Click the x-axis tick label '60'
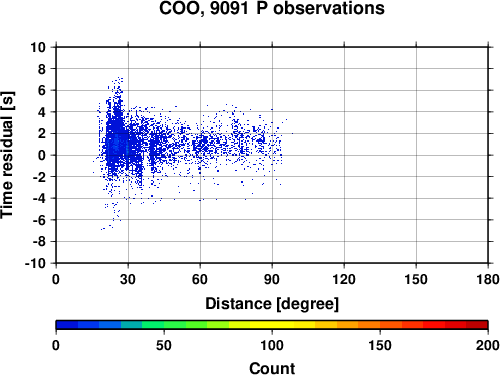500x375 pixels. pyautogui.click(x=200, y=279)
